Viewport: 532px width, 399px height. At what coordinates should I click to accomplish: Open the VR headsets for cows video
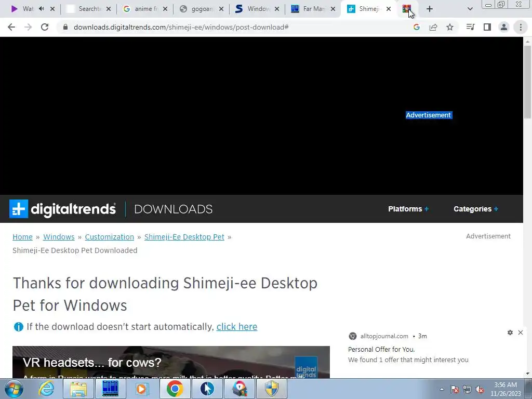click(171, 362)
